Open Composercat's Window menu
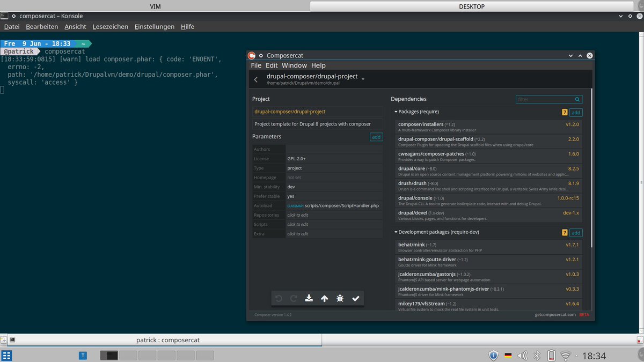 tap(294, 65)
